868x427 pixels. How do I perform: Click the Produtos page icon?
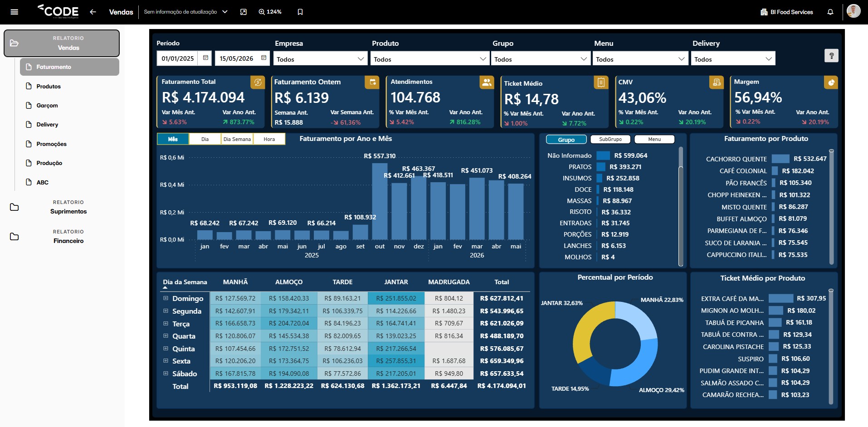29,86
